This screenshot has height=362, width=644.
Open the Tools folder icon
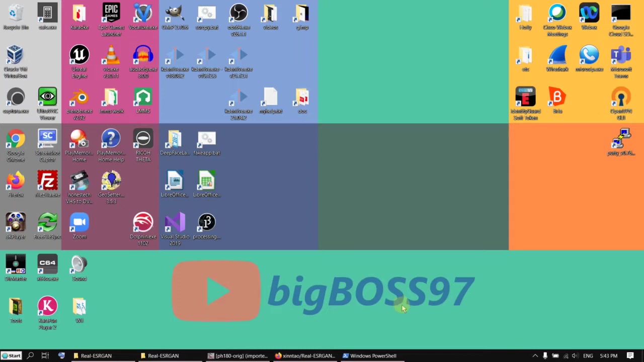point(16,310)
